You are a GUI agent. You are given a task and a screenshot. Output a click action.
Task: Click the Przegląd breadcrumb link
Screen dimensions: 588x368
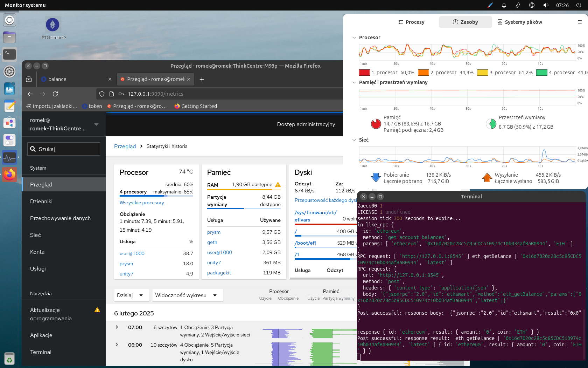tap(125, 146)
